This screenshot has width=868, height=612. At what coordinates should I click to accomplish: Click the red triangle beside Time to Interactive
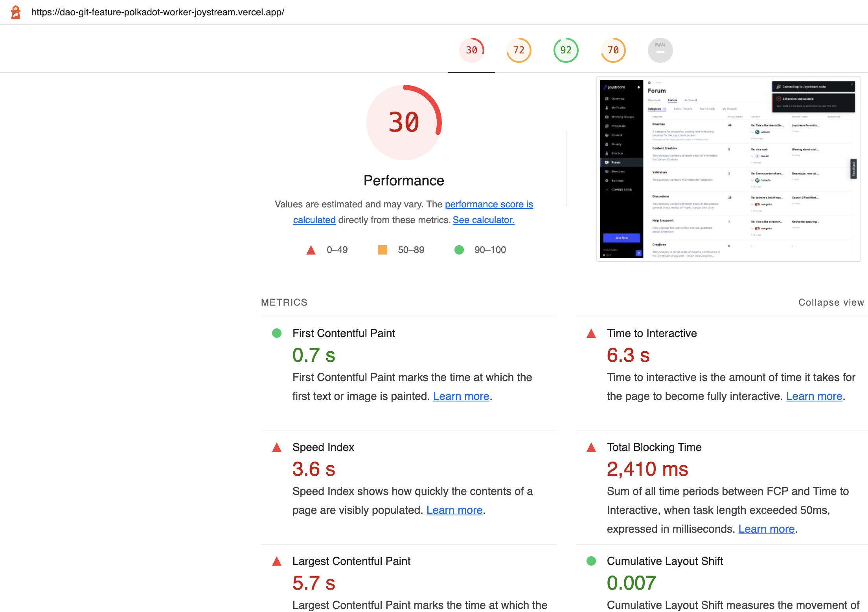[x=591, y=333]
